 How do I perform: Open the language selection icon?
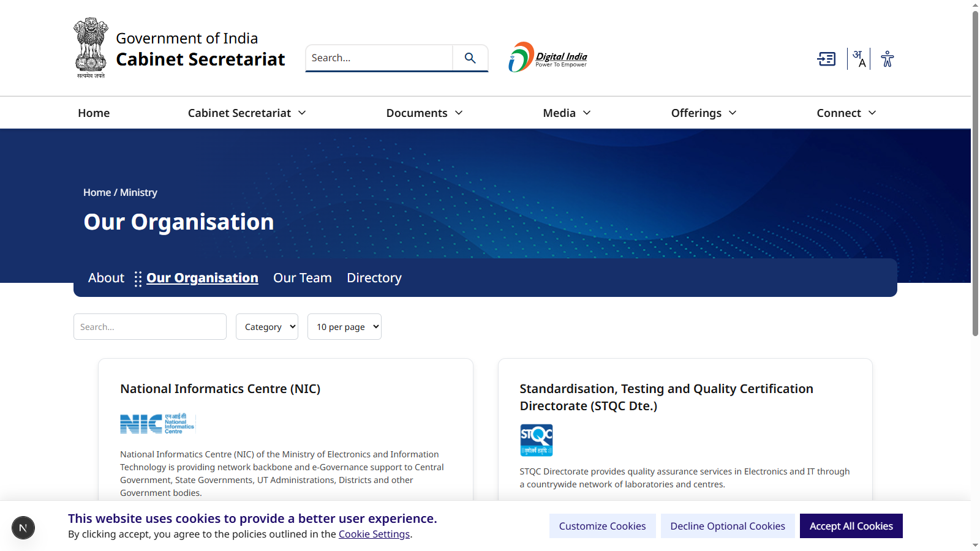point(859,59)
